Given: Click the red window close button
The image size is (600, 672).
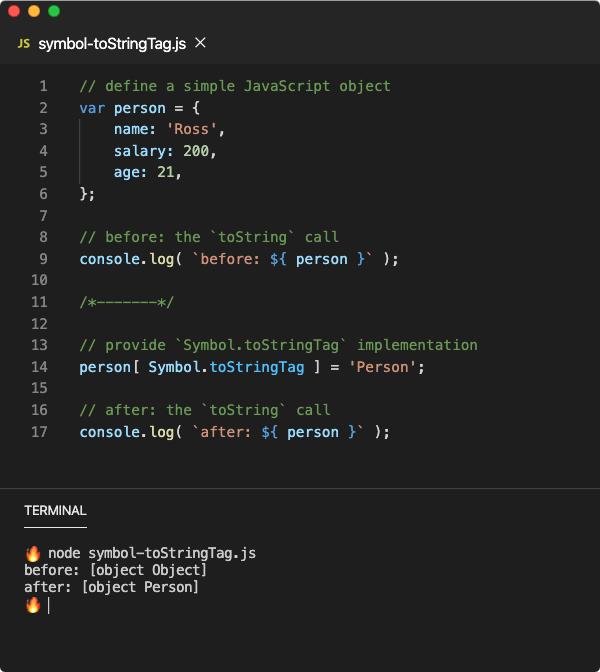Looking at the screenshot, I should click(x=14, y=11).
